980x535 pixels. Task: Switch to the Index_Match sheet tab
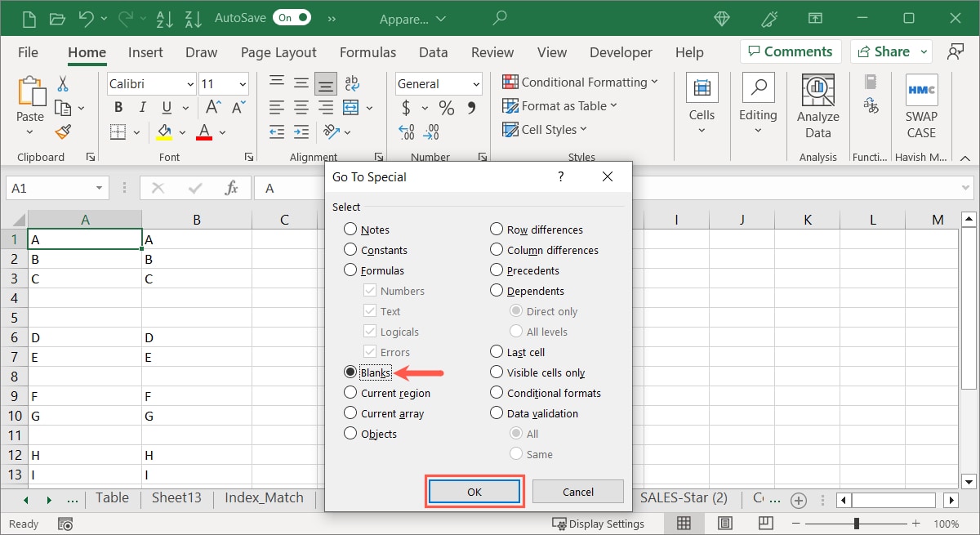(264, 498)
